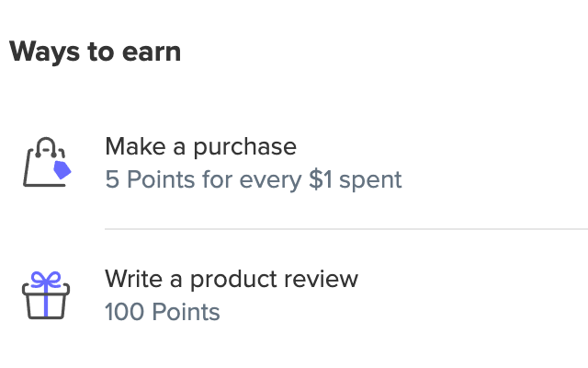This screenshot has height=368, width=588.
Task: Click the gift box icon
Action: coord(46,295)
